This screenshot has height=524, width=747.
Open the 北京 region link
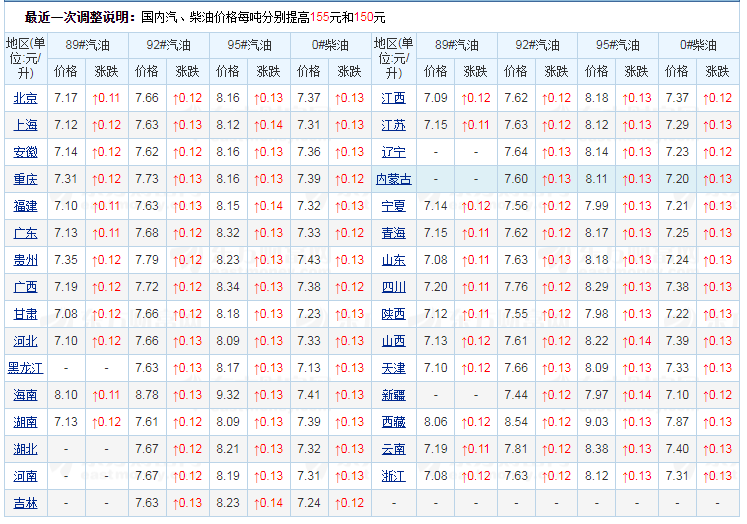(25, 98)
